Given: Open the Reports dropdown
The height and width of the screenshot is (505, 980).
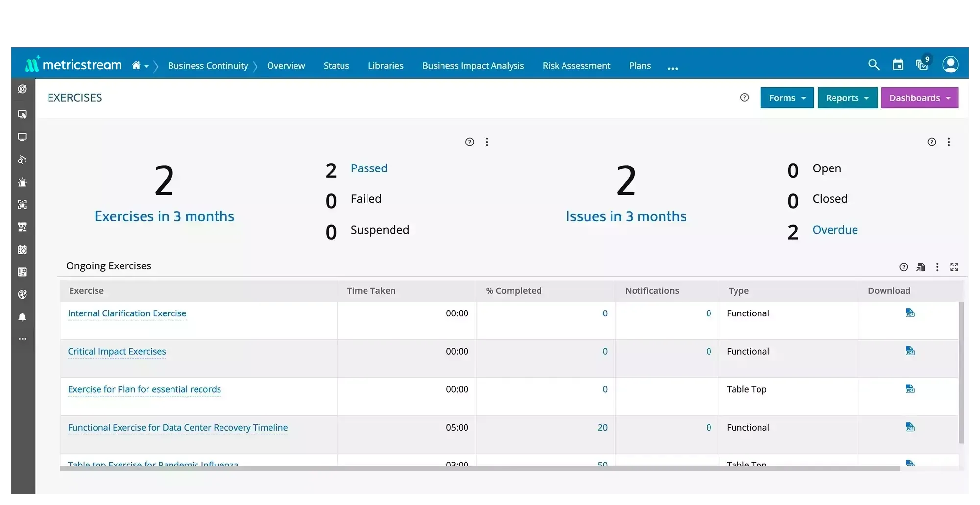Looking at the screenshot, I should [847, 98].
